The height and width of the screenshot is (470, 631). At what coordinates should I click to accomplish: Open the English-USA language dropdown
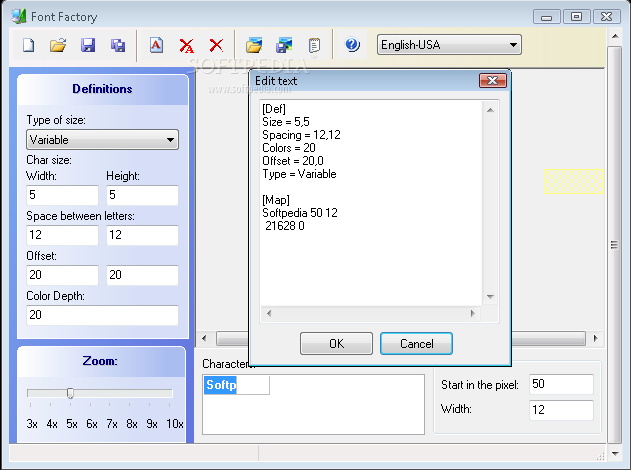[449, 45]
